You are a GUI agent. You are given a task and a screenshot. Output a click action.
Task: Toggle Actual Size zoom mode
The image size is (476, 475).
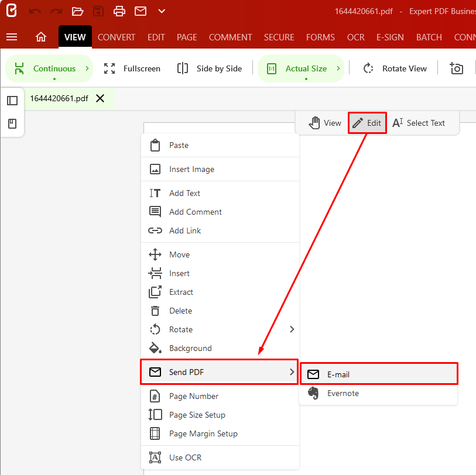(297, 68)
